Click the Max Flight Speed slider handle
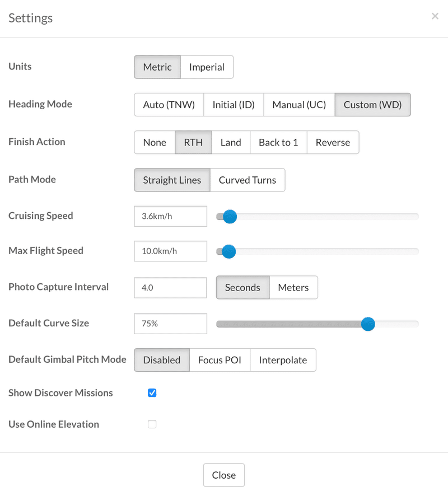The height and width of the screenshot is (496, 448). click(228, 251)
